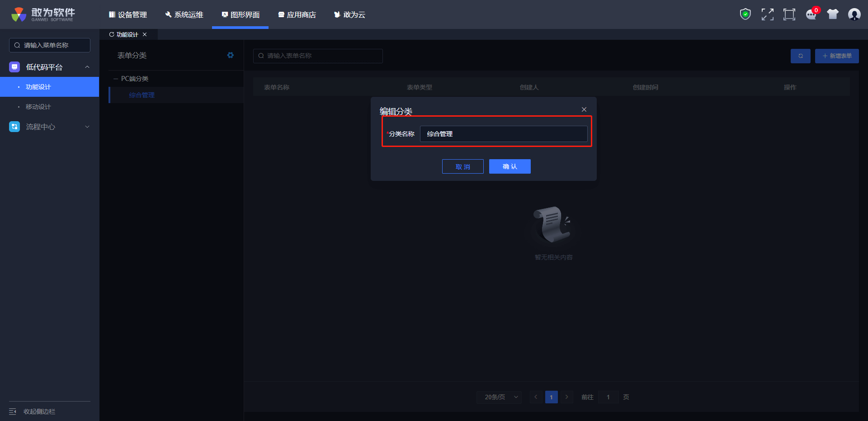Switch to the 功能设计 page tab
The height and width of the screenshot is (421, 868).
127,34
